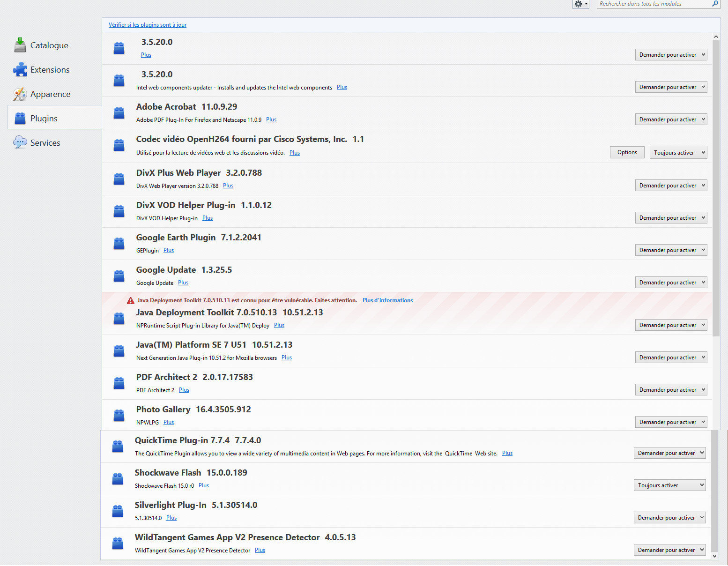Open activation dropdown for Photo Gallery
728x566 pixels.
(671, 422)
